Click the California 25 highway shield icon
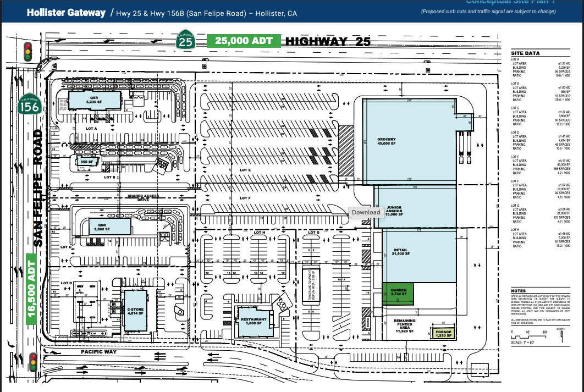The width and height of the screenshot is (584, 392). pyautogui.click(x=185, y=39)
